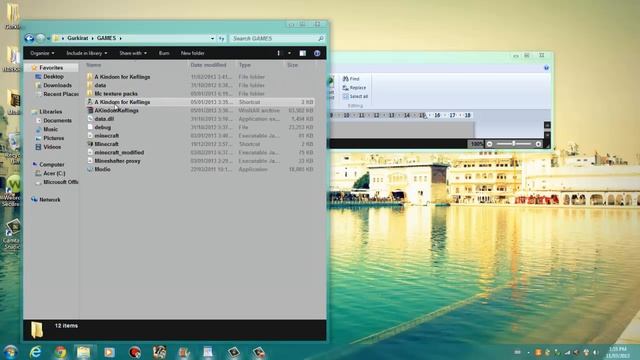Click Burn in Explorer toolbar

click(164, 53)
